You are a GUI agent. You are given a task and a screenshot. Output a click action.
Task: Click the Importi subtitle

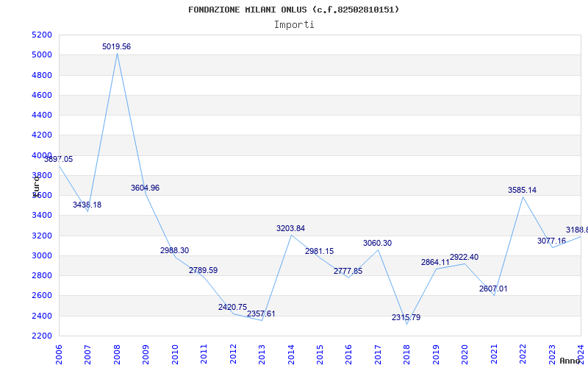294,25
